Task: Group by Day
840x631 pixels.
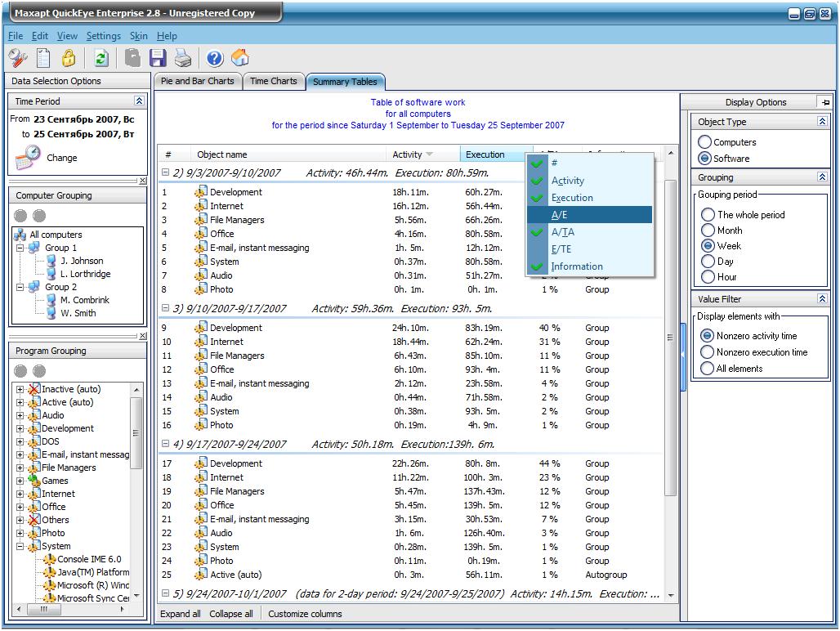Action: coord(717,262)
